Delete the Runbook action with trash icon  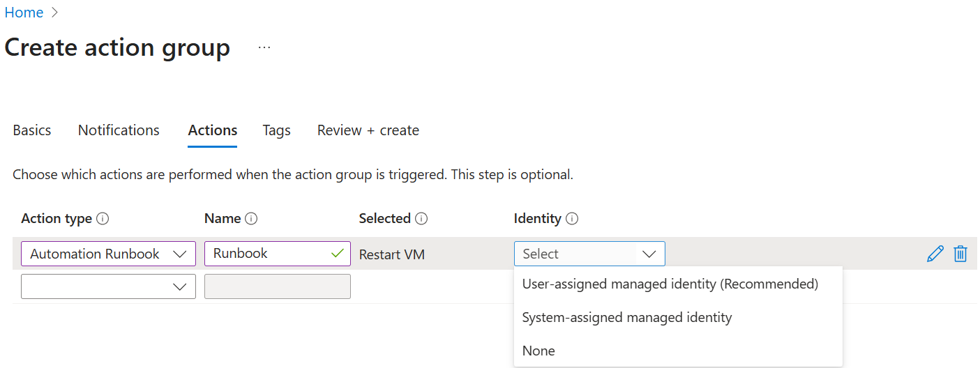(x=960, y=254)
